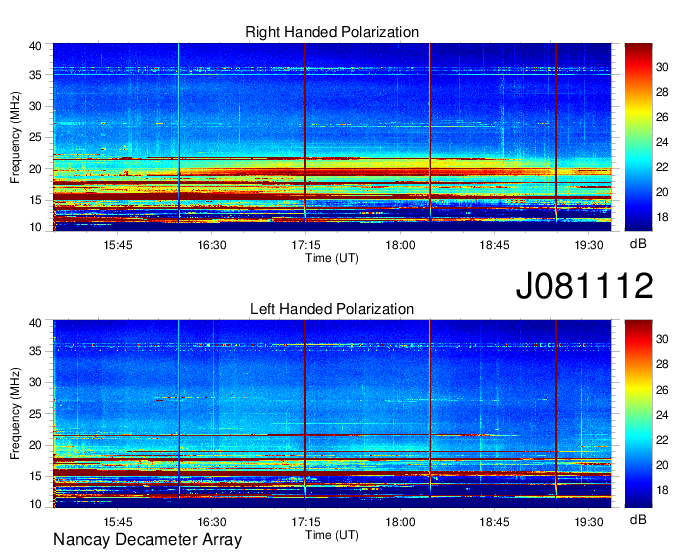This screenshot has height=552, width=680.
Task: Click the bottom panel color bar
Action: pos(638,414)
